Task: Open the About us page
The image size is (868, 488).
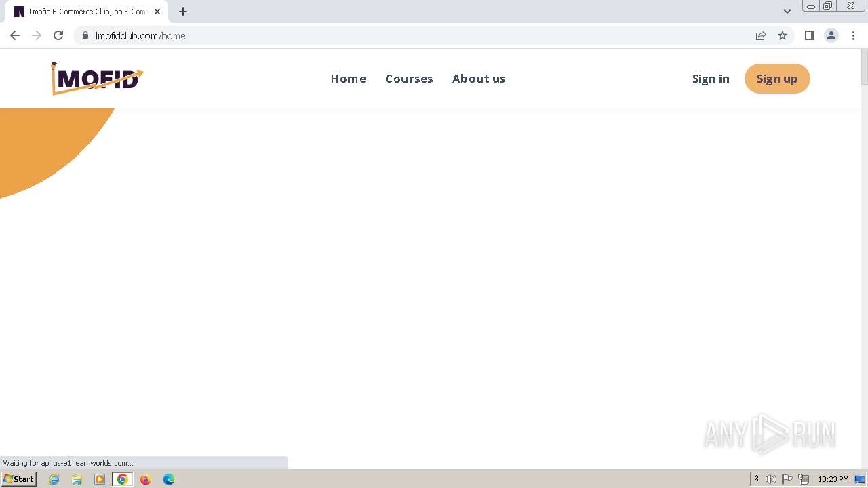Action: [479, 79]
